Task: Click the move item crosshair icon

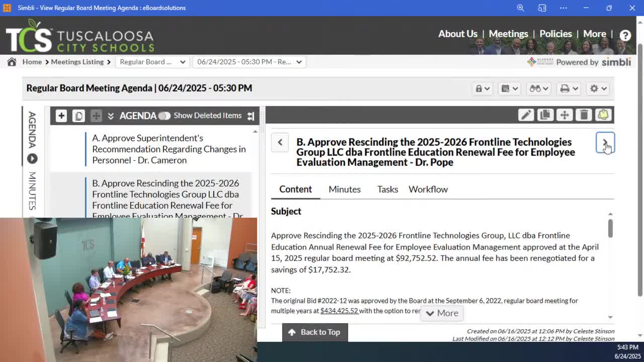Action: coord(565,115)
